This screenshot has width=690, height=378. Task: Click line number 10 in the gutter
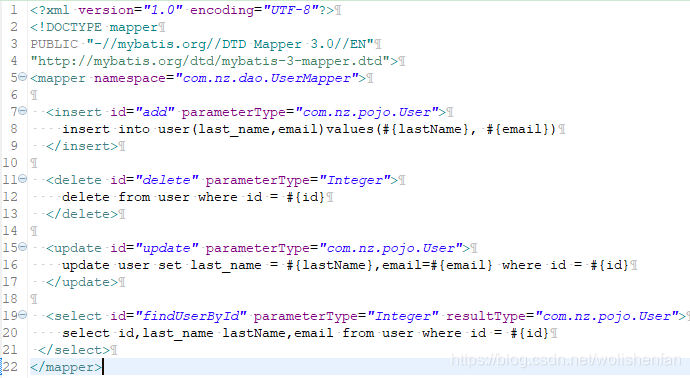[11, 163]
